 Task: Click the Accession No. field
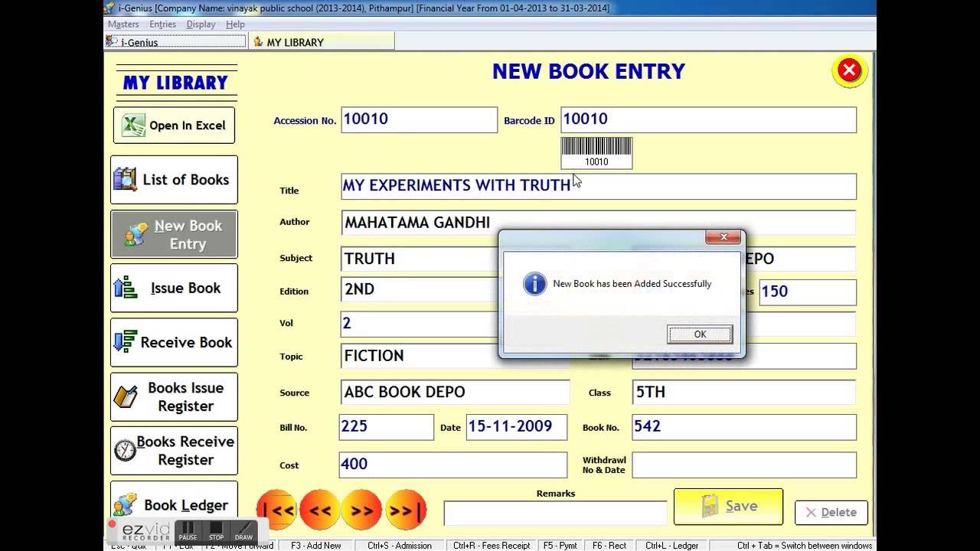(419, 119)
